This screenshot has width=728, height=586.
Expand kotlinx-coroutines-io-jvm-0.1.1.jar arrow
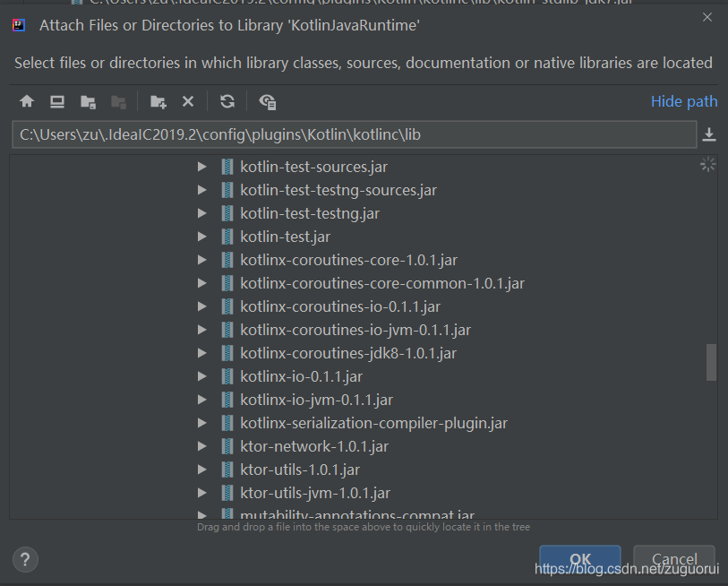pos(202,330)
